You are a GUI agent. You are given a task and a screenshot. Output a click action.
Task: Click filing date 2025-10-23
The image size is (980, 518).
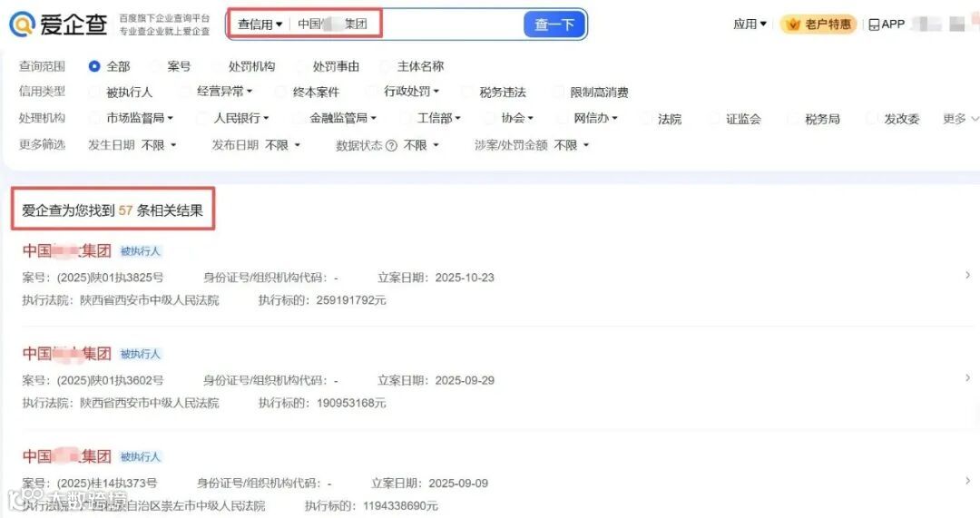point(465,278)
